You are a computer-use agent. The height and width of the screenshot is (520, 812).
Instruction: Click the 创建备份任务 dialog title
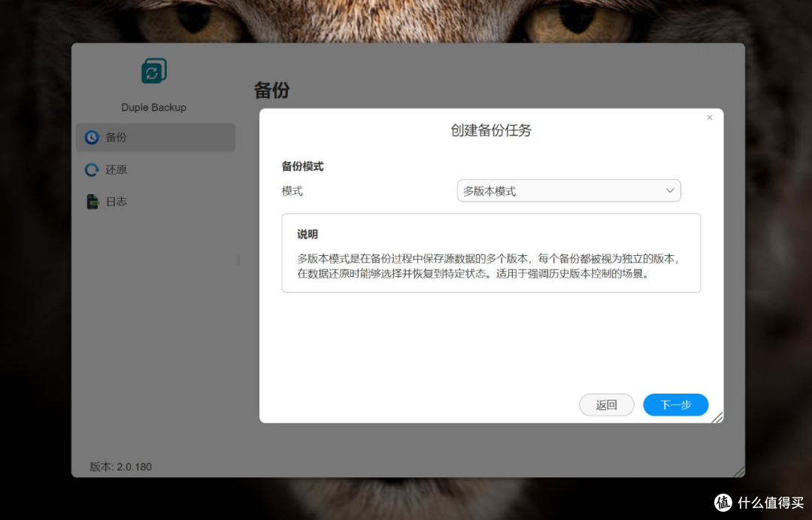491,130
